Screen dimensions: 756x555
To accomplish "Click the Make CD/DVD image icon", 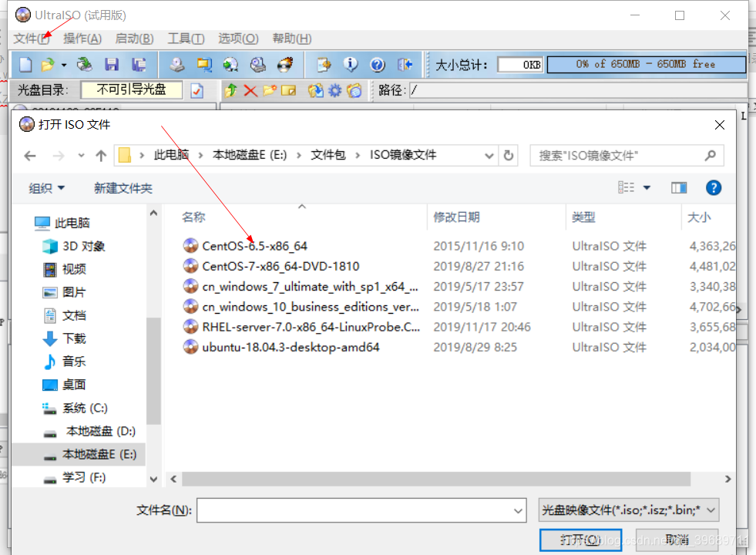I will tap(177, 65).
